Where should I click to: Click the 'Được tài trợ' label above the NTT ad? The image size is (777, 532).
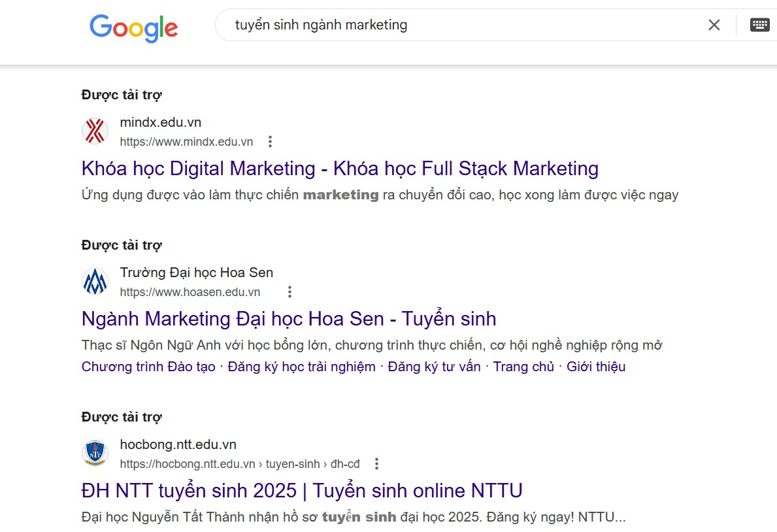[x=122, y=417]
